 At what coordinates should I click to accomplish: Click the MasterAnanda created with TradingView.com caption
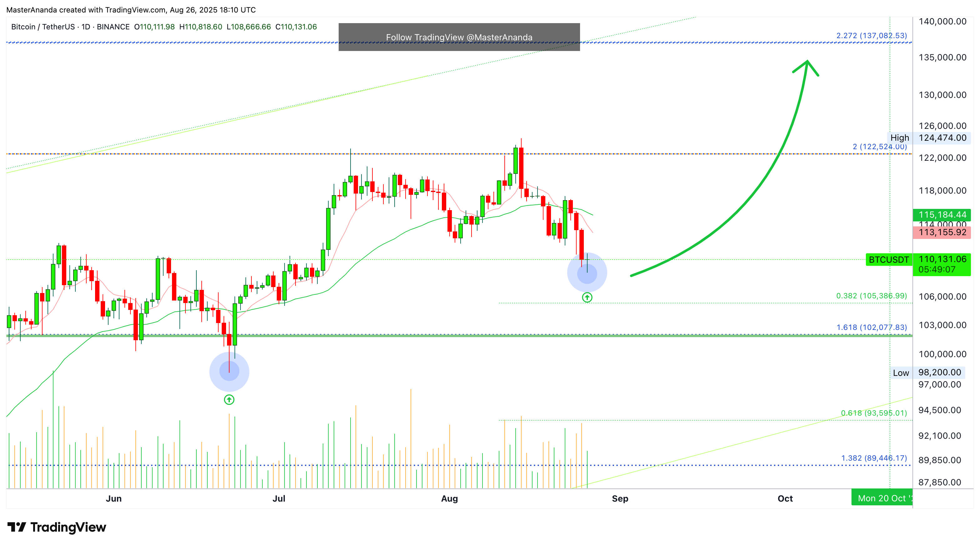click(131, 10)
